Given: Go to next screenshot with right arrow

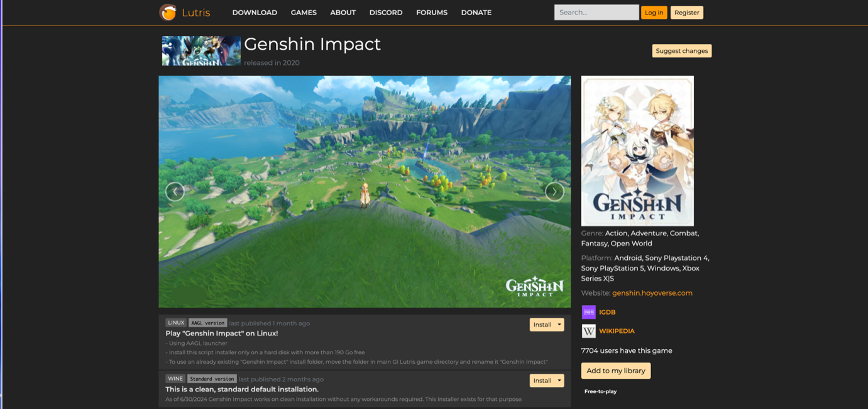Looking at the screenshot, I should click(x=554, y=191).
